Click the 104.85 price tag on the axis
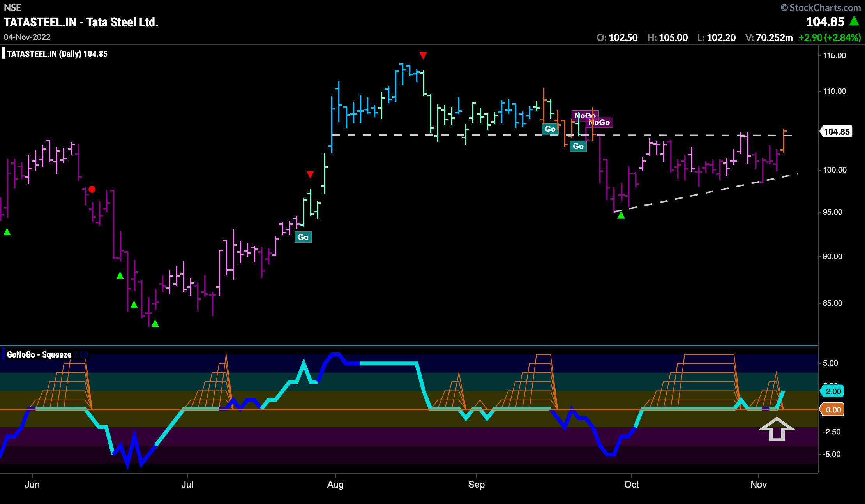This screenshot has height=504, width=865. [837, 132]
